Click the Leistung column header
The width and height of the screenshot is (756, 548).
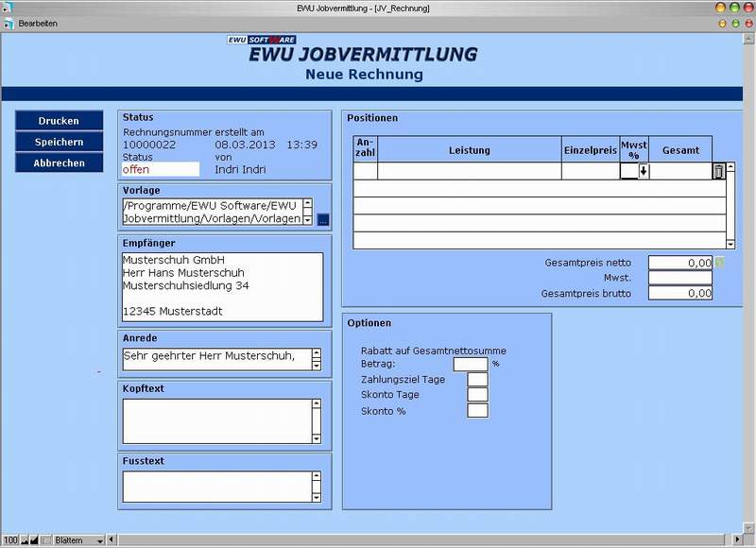coord(470,150)
